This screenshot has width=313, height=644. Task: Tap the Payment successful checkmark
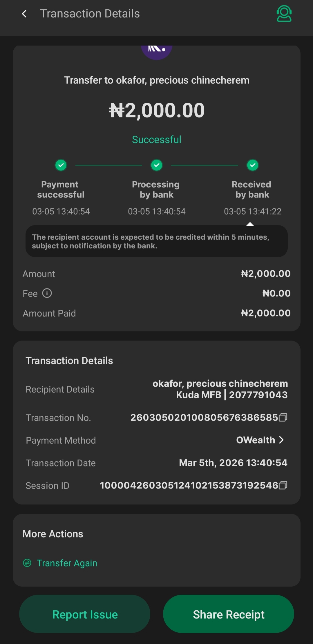click(x=61, y=165)
